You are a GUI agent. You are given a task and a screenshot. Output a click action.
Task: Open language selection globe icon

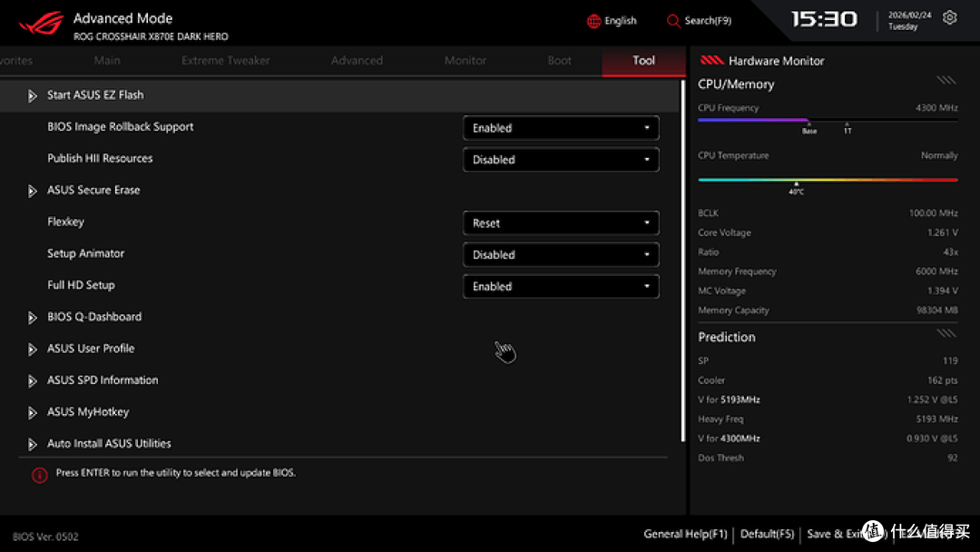pos(593,21)
